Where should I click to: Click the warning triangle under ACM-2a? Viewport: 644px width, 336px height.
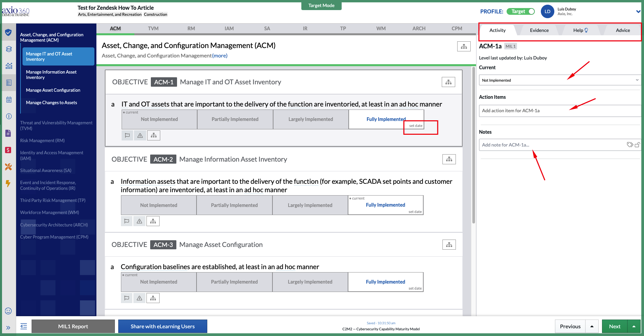139,221
